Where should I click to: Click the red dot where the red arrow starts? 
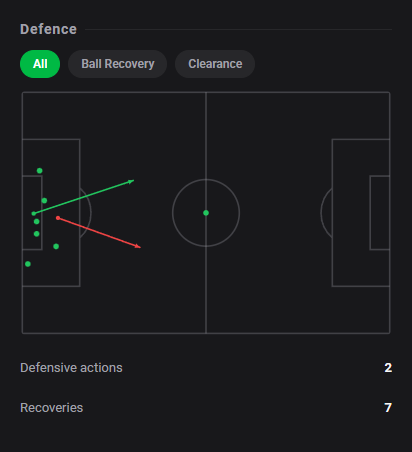tap(58, 218)
